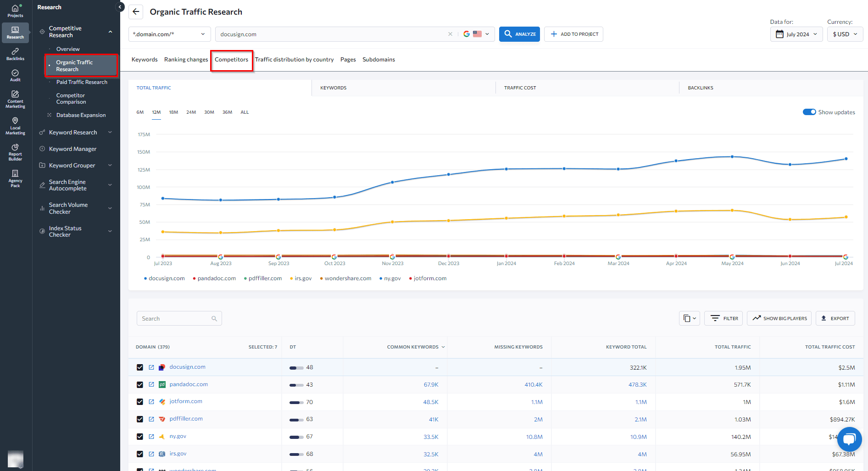Click Show Big Players button
The image size is (868, 471).
(x=779, y=318)
